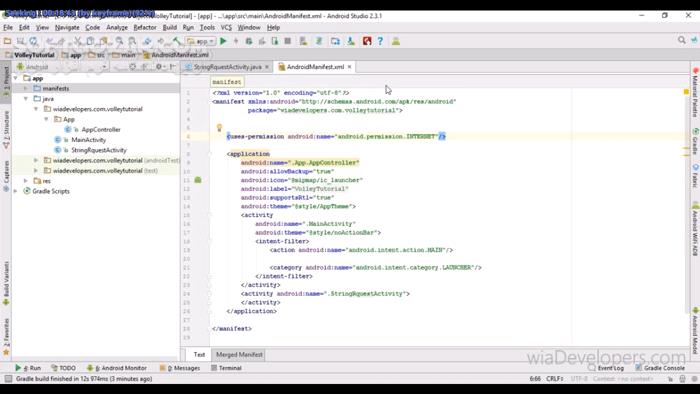Switch to StringRquestActivity.java editor tab
This screenshot has width=700, height=394.
pyautogui.click(x=227, y=67)
